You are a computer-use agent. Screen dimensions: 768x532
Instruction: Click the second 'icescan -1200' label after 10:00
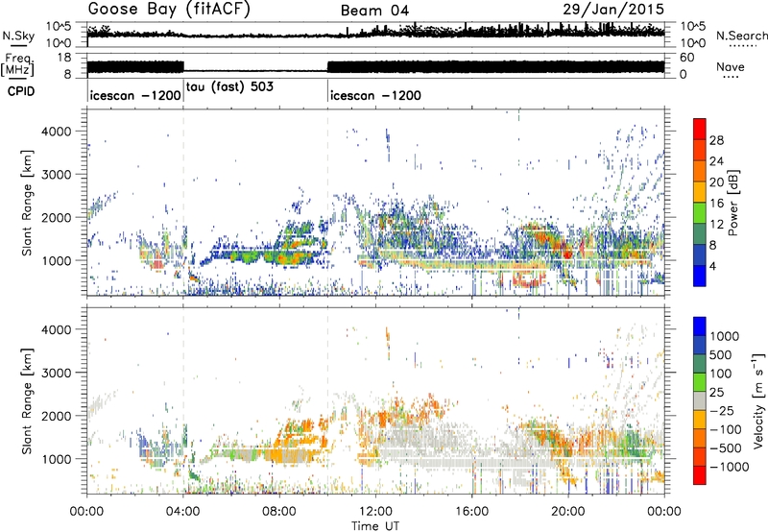[x=375, y=95]
